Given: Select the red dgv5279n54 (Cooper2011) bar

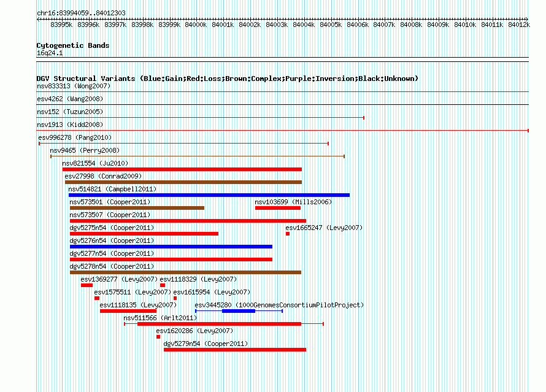Looking at the screenshot, I should tap(235, 350).
